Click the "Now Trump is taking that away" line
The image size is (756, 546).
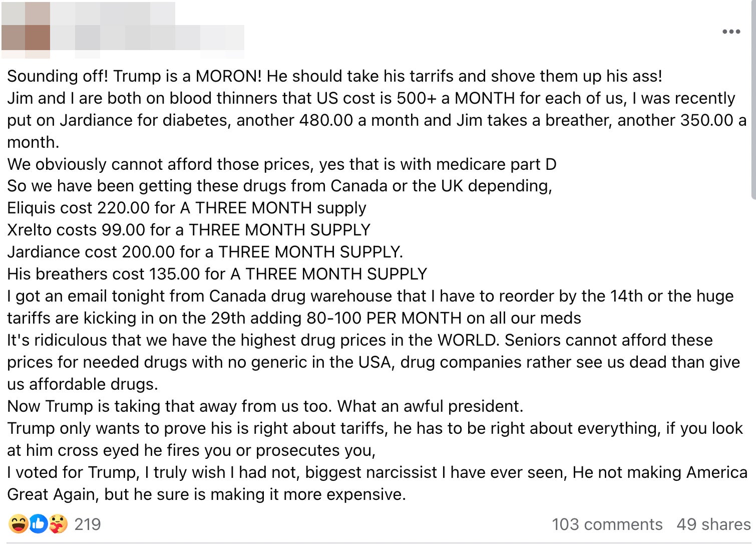[265, 406]
